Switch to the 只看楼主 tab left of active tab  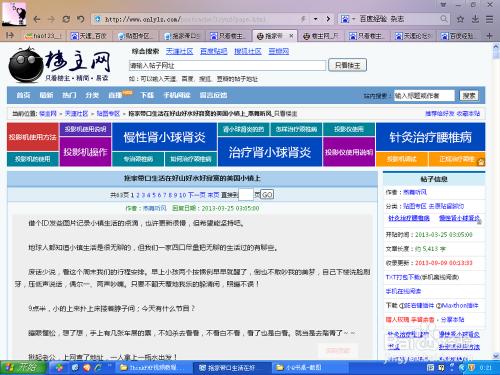(x=228, y=36)
